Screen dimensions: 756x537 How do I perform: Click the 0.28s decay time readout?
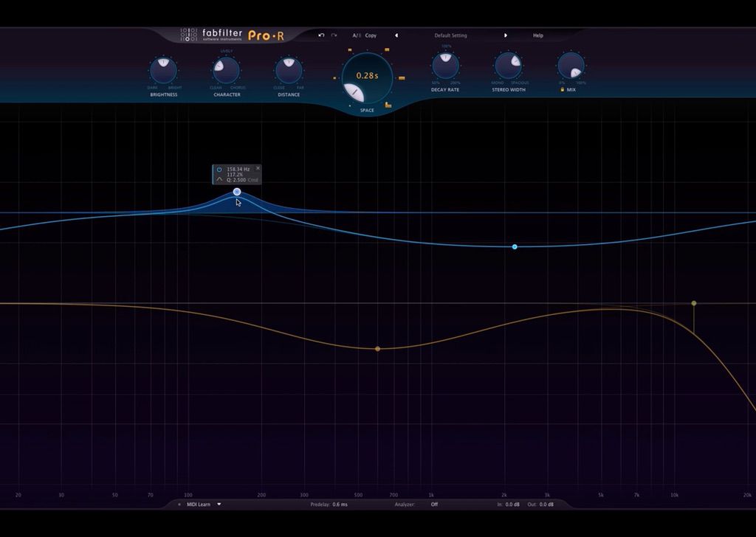pos(367,76)
